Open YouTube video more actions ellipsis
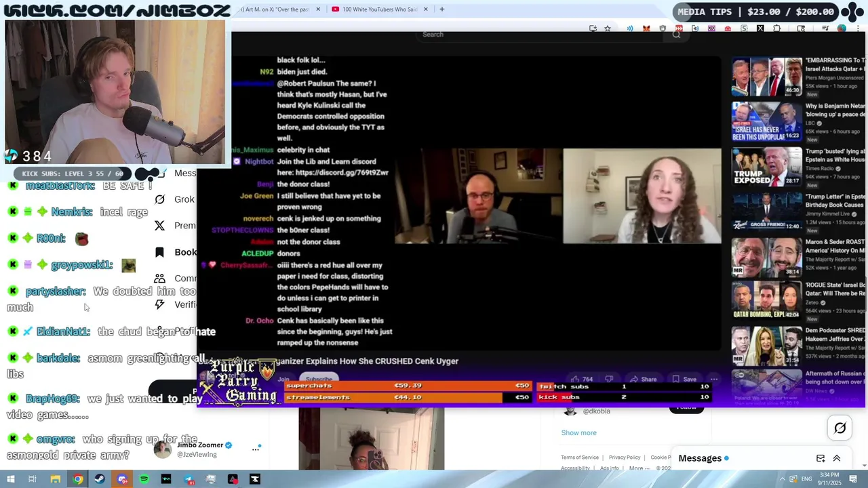This screenshot has width=868, height=488. point(714,380)
